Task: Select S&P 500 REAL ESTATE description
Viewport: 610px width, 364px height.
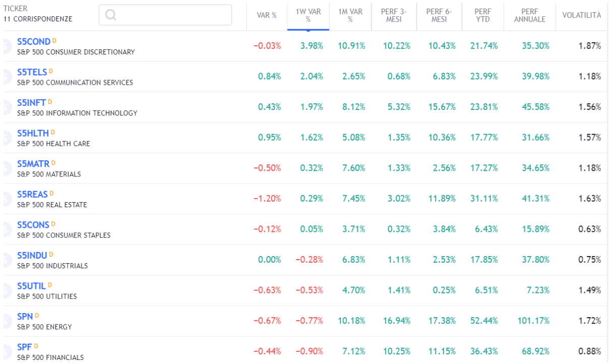Action: [52, 205]
